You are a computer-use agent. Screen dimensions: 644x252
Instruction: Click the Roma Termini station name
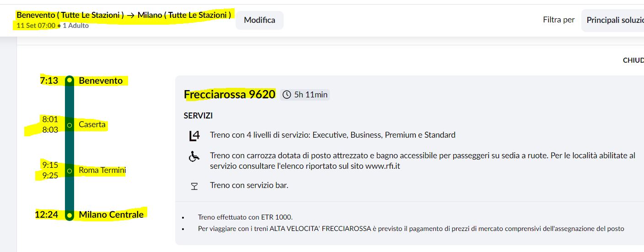tap(102, 171)
